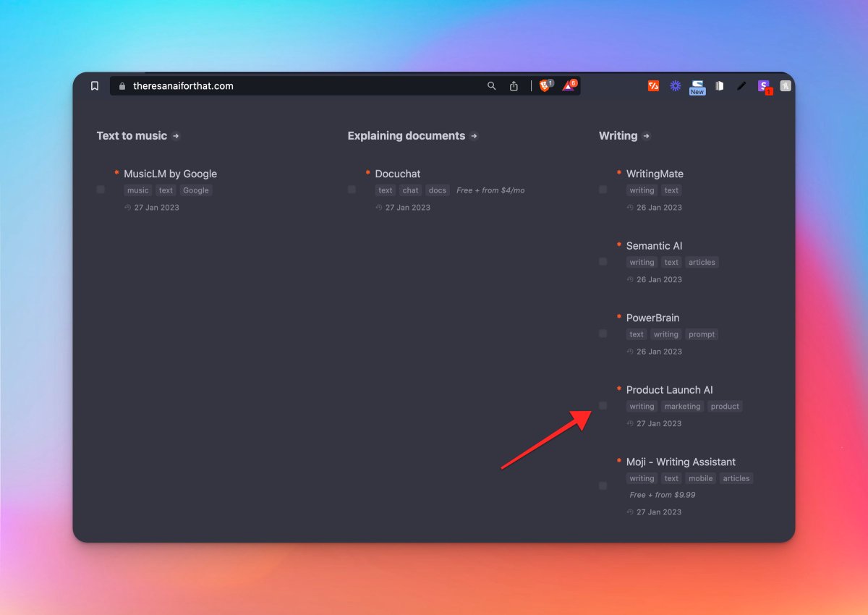Click the prompt tag under PowerBrain
868x615 pixels.
702,334
